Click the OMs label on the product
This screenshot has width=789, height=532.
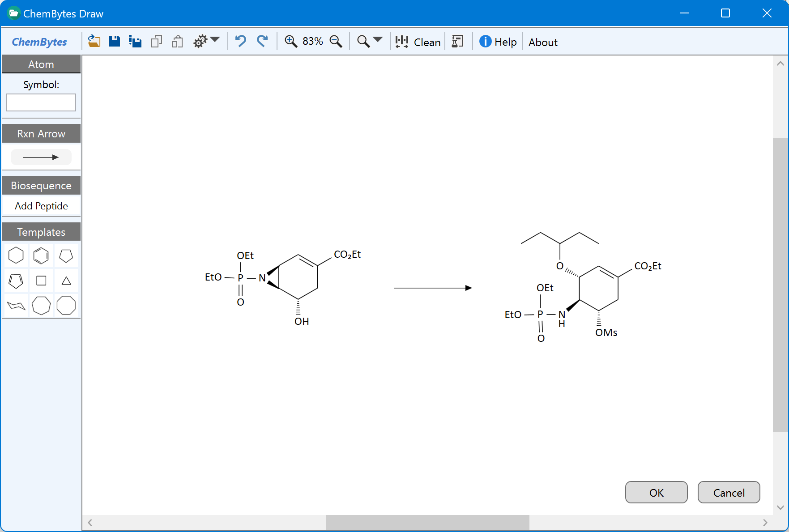[606, 333]
